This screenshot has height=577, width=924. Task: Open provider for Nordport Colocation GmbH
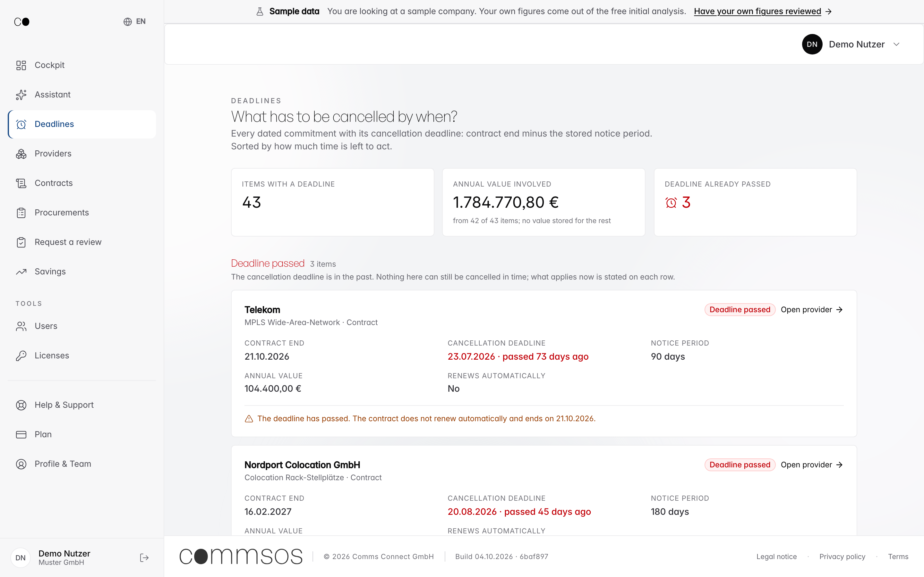812,465
